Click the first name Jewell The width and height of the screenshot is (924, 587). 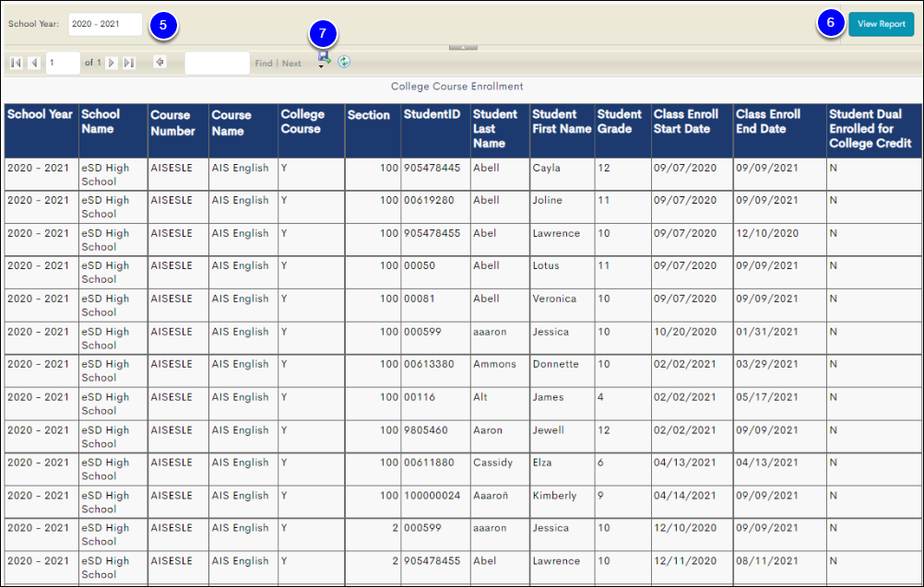click(548, 429)
